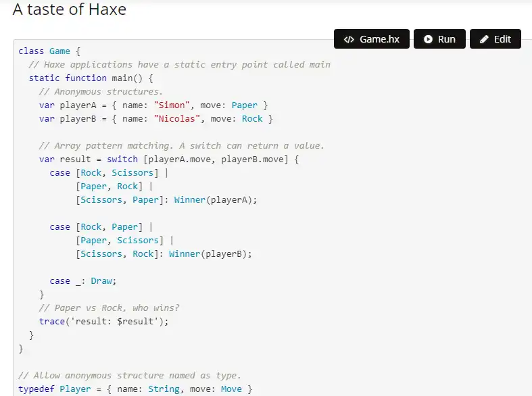Click the pencil icon in the Edit button
Screen dimensions: 532x396
pyautogui.click(x=484, y=39)
